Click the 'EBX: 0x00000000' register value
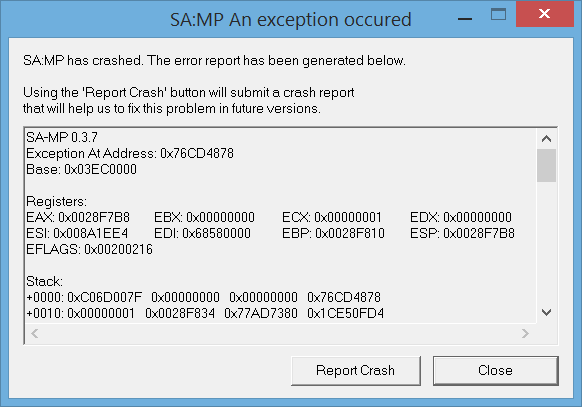 [x=205, y=217]
